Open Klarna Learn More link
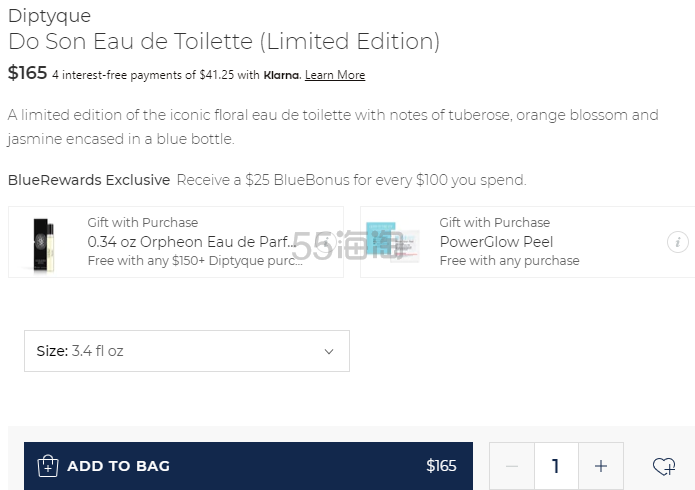 [x=335, y=75]
